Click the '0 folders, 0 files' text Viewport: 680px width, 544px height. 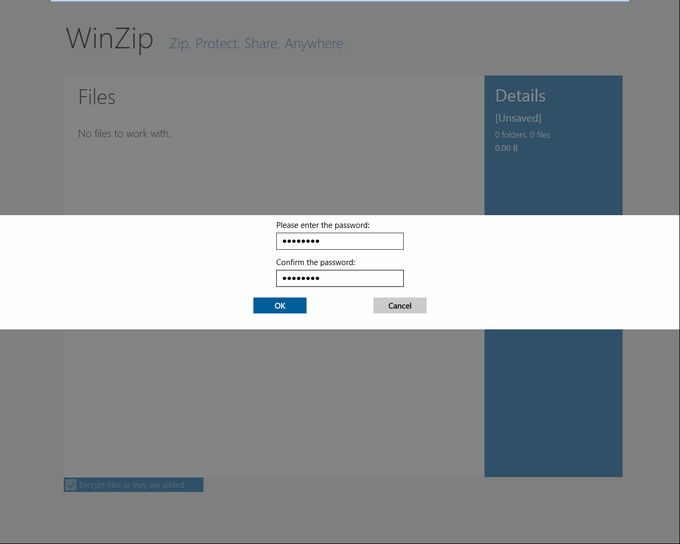[x=523, y=135]
